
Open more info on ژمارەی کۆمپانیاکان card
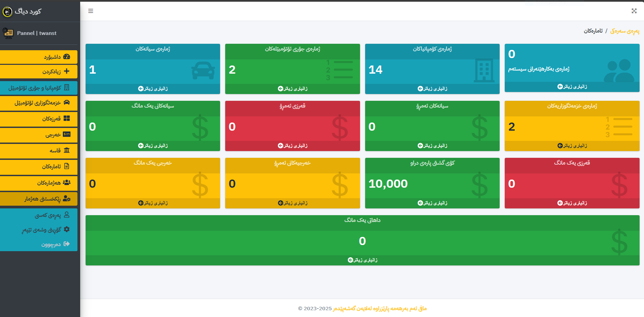click(x=432, y=89)
